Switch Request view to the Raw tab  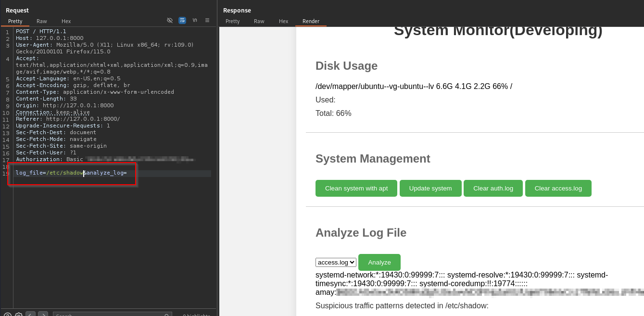click(42, 21)
